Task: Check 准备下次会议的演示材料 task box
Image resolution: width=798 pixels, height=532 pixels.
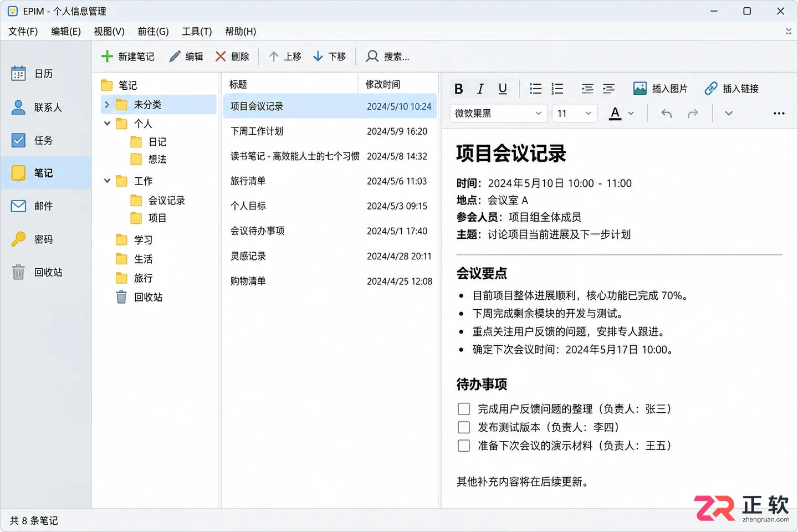Action: [x=464, y=446]
